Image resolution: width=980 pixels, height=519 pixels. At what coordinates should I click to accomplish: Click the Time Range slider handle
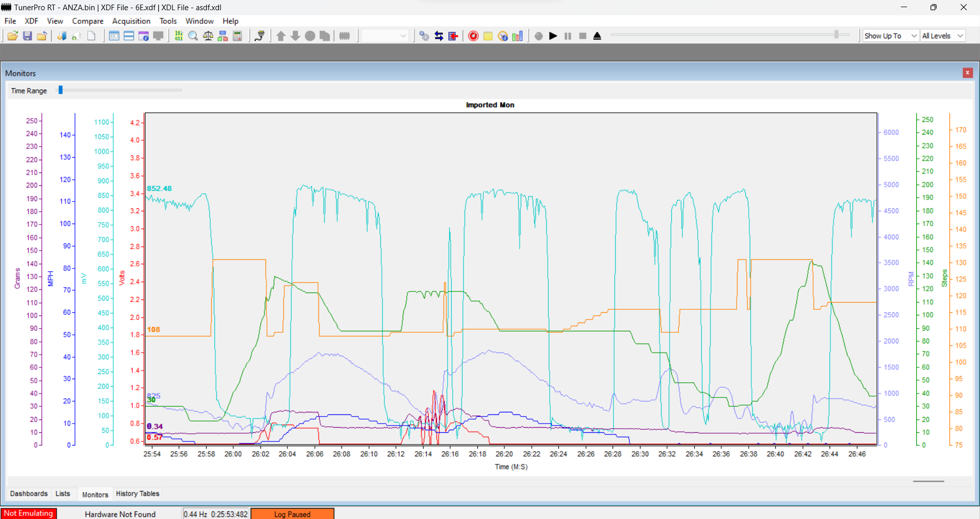(x=60, y=90)
